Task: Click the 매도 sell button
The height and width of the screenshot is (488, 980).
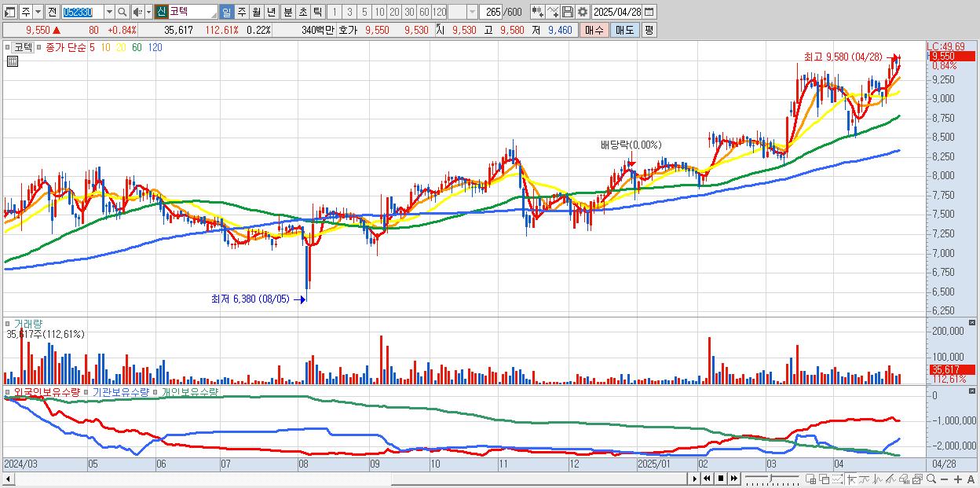Action: (x=625, y=30)
